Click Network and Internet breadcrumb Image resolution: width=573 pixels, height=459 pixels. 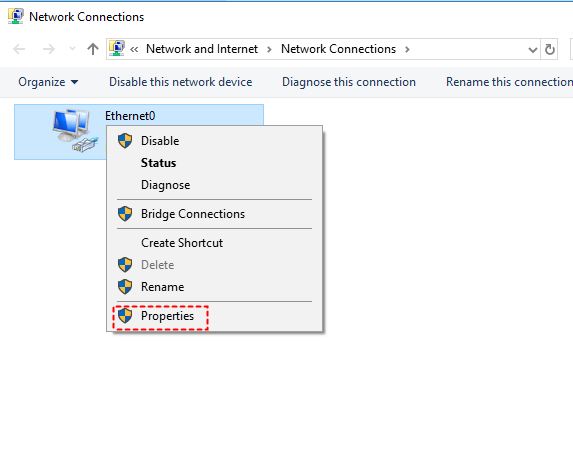pyautogui.click(x=202, y=49)
